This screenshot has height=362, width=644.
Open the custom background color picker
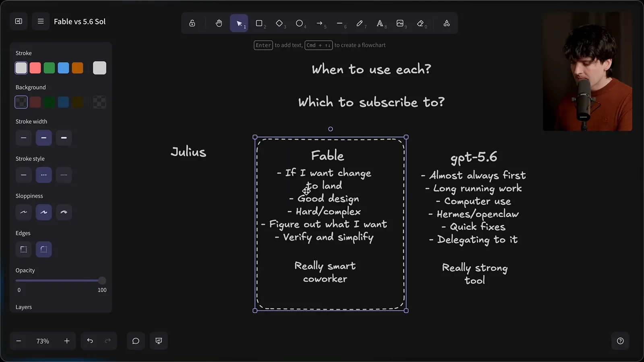pyautogui.click(x=99, y=102)
